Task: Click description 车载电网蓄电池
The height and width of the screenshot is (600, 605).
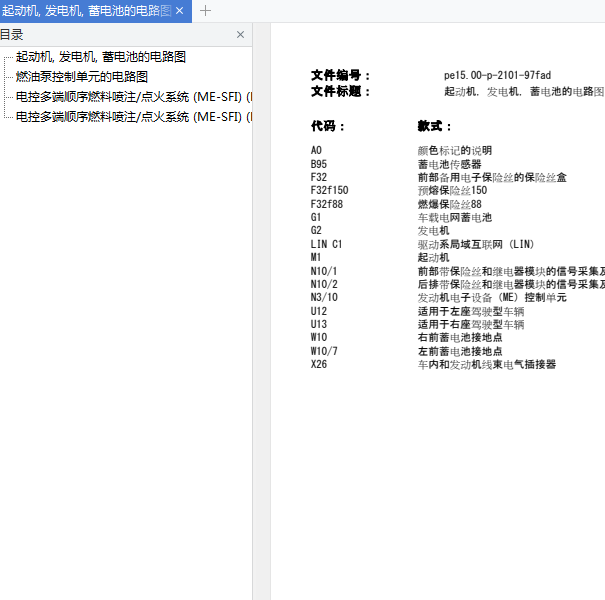Action: [x=455, y=217]
